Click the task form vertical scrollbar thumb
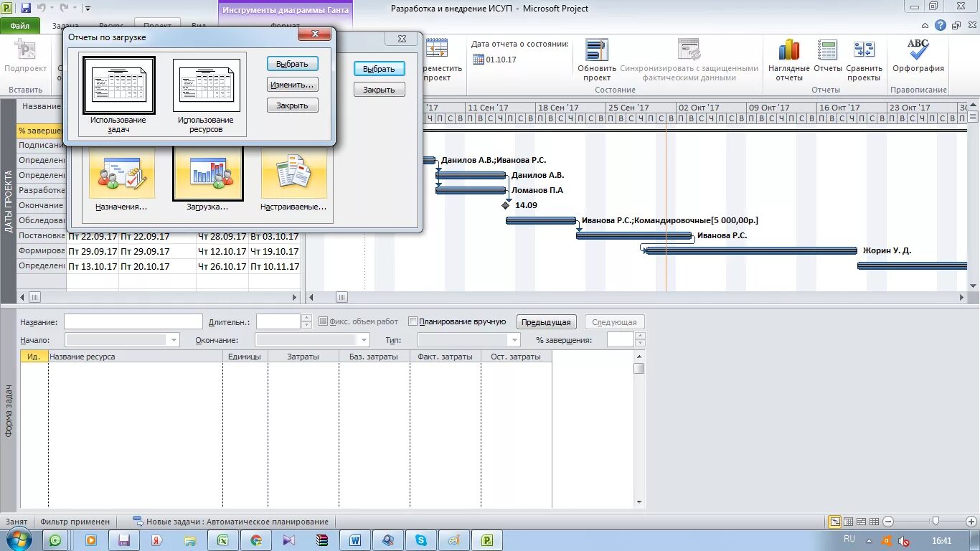The width and height of the screenshot is (980, 551). pyautogui.click(x=639, y=369)
